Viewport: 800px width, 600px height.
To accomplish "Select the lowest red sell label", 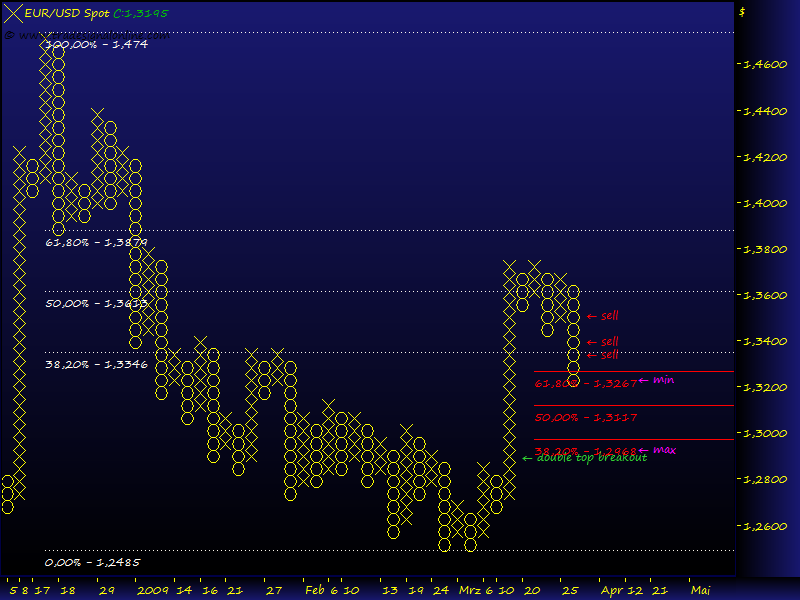I will (609, 355).
